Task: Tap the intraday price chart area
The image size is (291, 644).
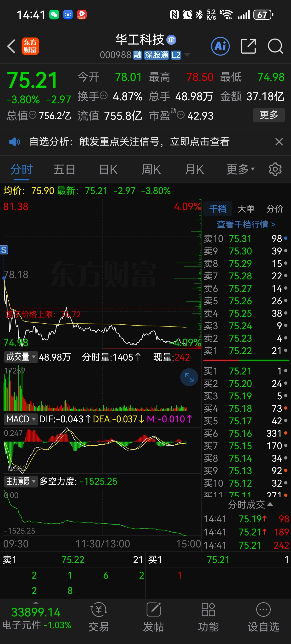Action: [x=102, y=274]
